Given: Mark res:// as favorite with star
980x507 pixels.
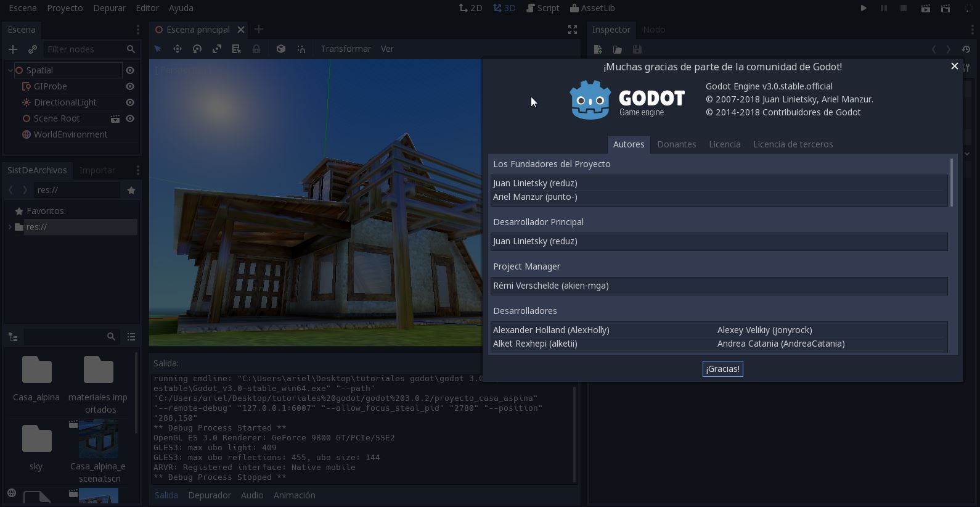Looking at the screenshot, I should pos(131,190).
